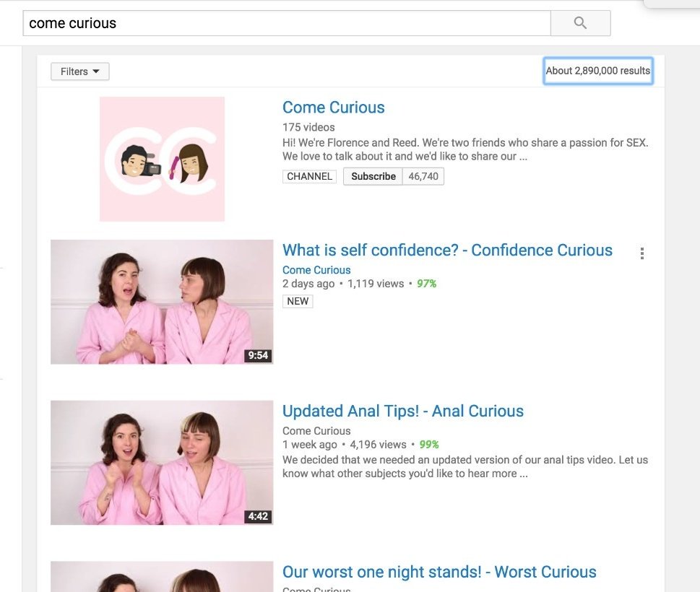The height and width of the screenshot is (592, 700).
Task: Click the '175 videos' text
Action: [x=308, y=127]
